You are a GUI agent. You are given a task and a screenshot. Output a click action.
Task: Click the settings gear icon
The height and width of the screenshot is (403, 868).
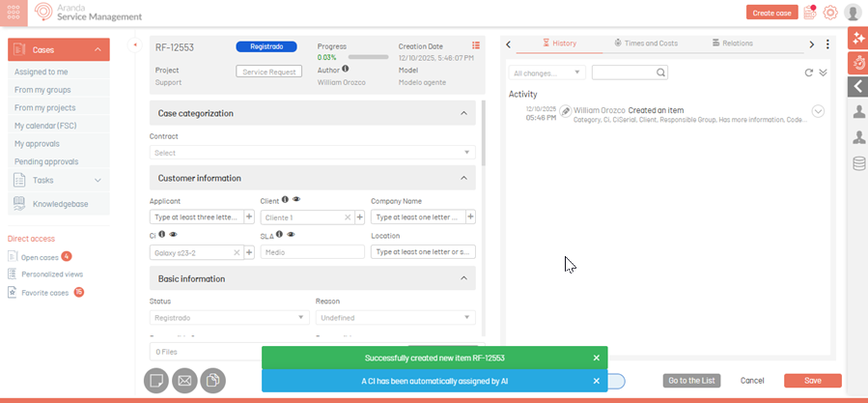[x=830, y=13]
